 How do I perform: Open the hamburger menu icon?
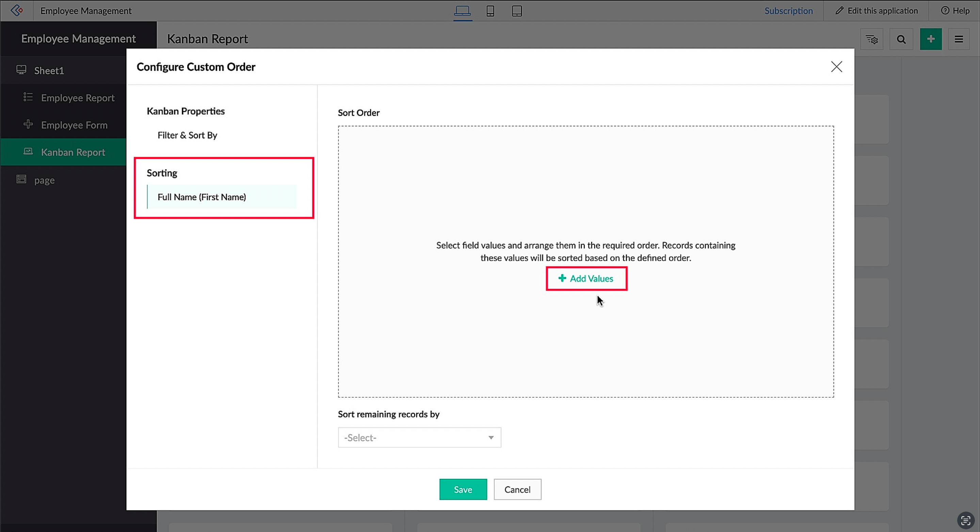tap(958, 39)
